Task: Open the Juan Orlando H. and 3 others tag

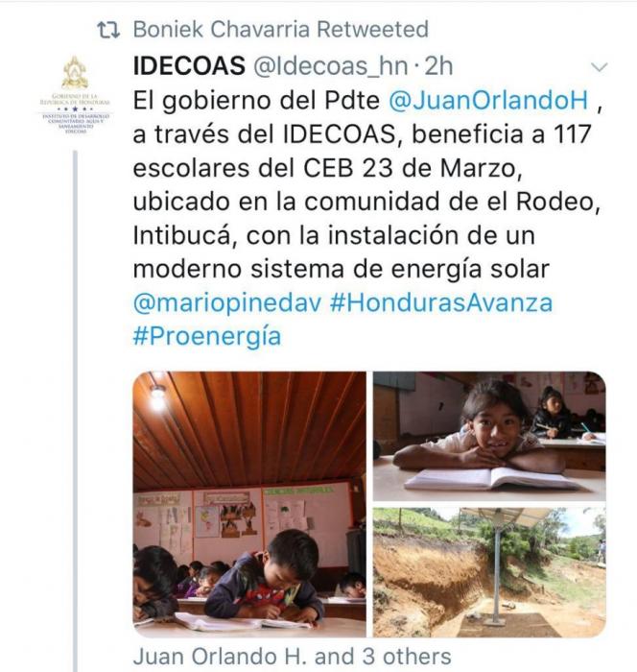Action: pyautogui.click(x=293, y=657)
